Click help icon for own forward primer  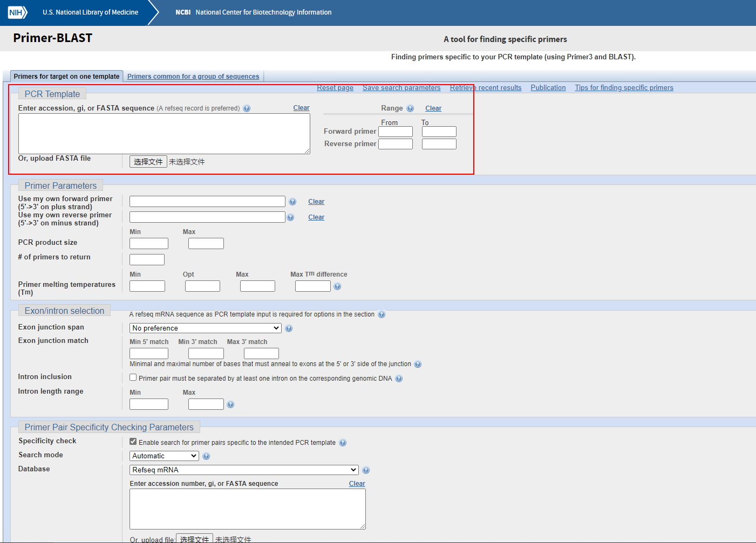292,202
